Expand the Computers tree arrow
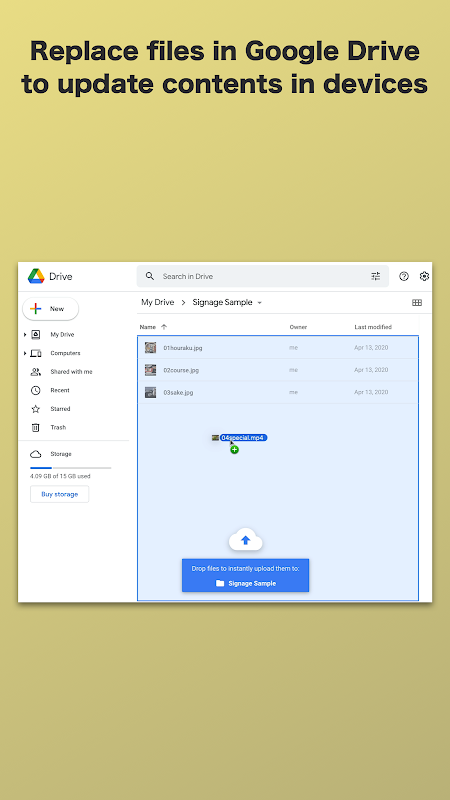Screen dimensions: 450x800 pos(24,353)
